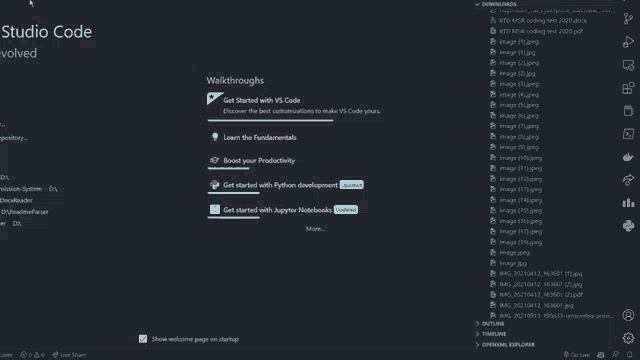This screenshot has width=640, height=360.
Task: Click the feedback icon in status bar
Action: pos(615,355)
